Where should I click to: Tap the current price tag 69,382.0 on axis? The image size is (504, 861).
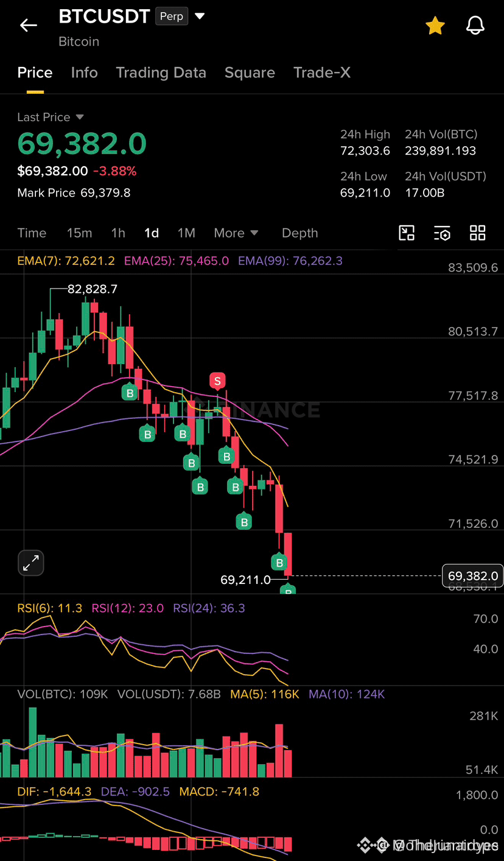coord(472,575)
